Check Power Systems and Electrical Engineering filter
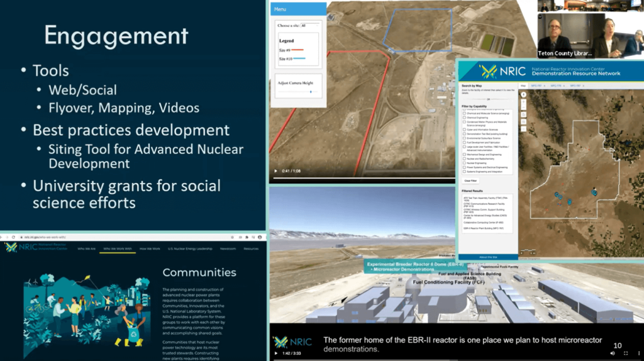The width and height of the screenshot is (644, 361). click(x=465, y=167)
